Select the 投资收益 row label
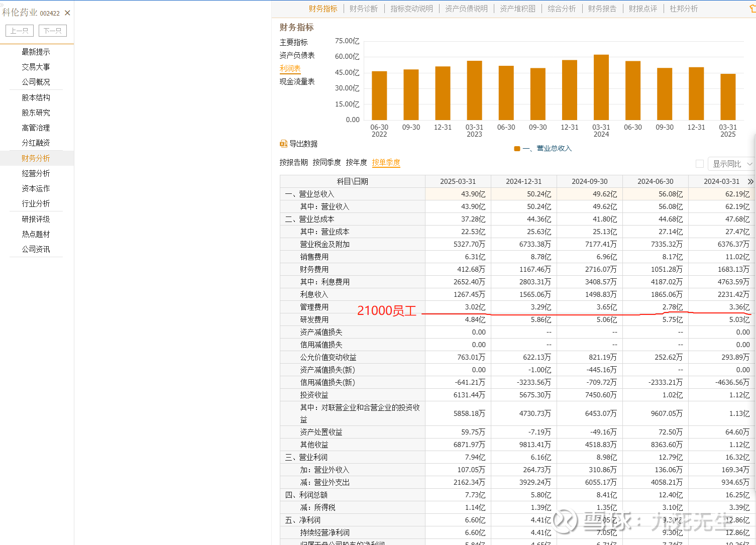The width and height of the screenshot is (756, 545). 314,395
